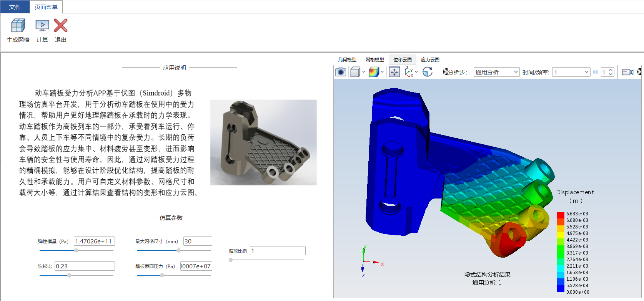644x301 pixels.
Task: Click the 踏板表面压力 input field
Action: pyautogui.click(x=196, y=266)
